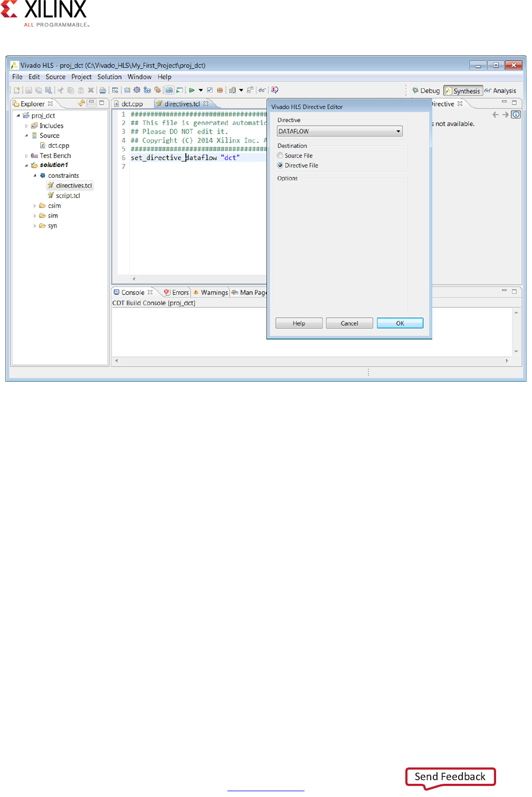This screenshot has width=532, height=797.
Task: Click the info icon in Directive panel
Action: pyautogui.click(x=516, y=115)
